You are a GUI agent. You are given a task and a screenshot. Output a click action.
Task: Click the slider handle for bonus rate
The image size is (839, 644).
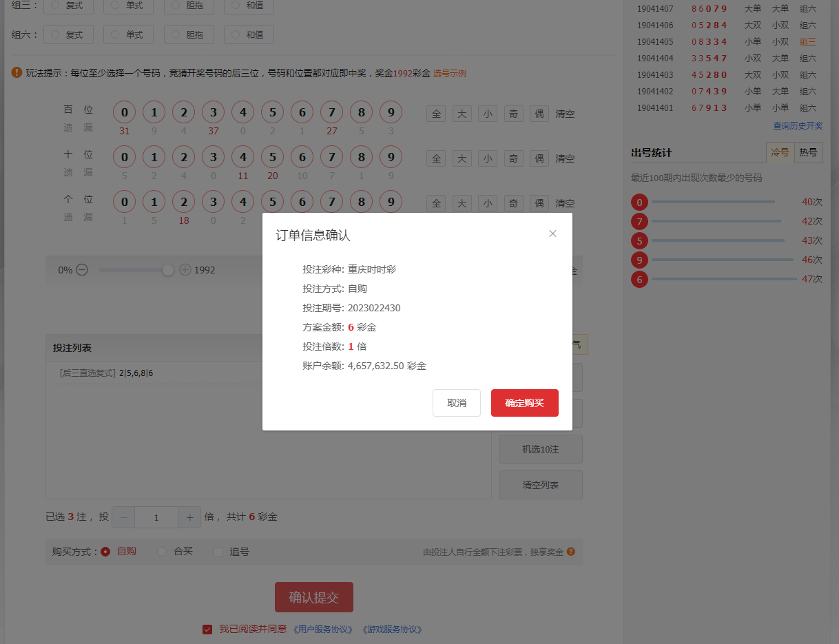click(167, 270)
